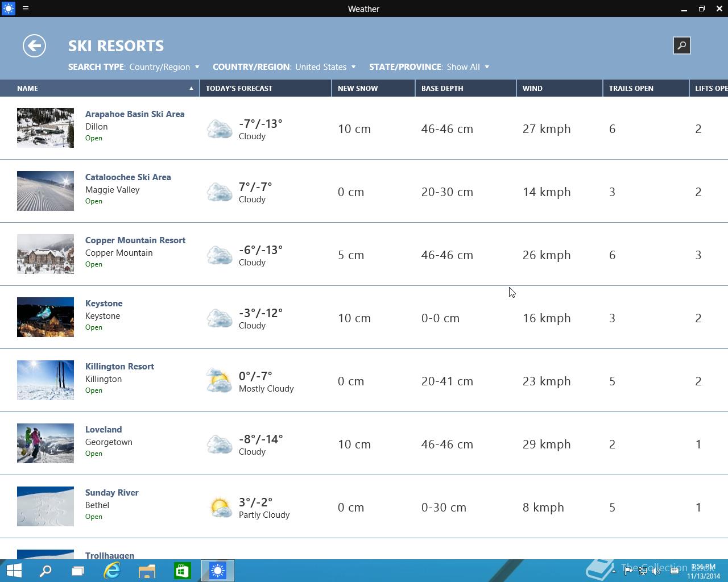Click the Loveland skiers thumbnail
The image size is (728, 582).
tap(45, 443)
